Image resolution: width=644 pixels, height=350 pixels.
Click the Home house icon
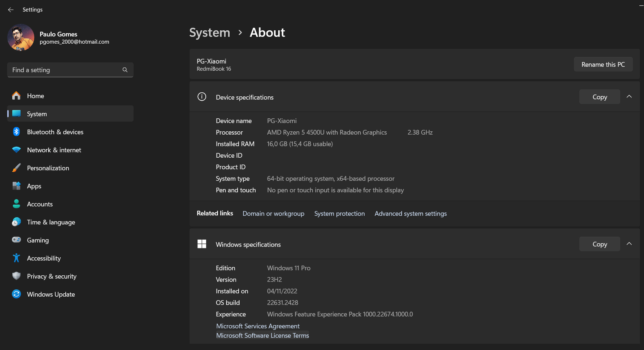[16, 96]
